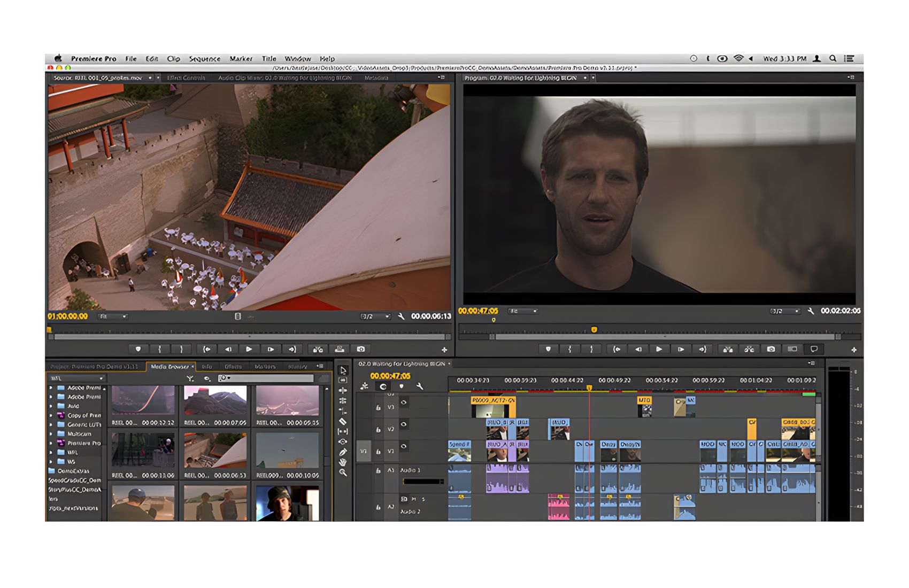The image size is (909, 588).
Task: Click the Source monitor timecode 01:00:00:00
Action: (x=68, y=316)
